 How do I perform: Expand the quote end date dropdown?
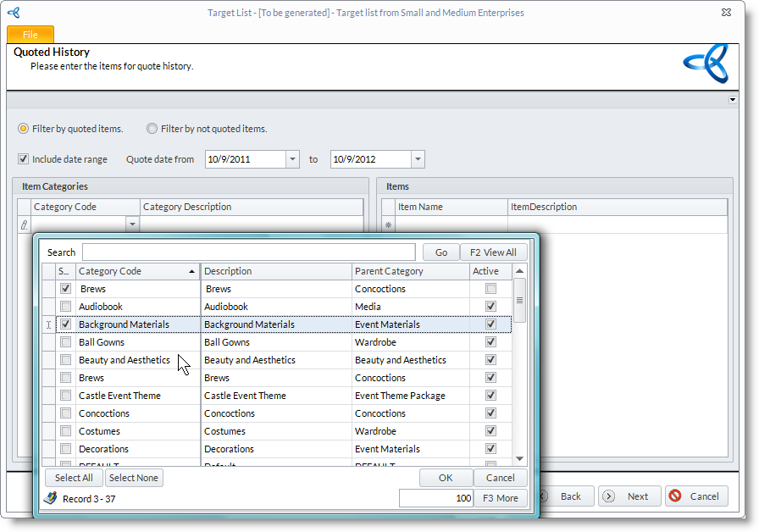tap(418, 159)
